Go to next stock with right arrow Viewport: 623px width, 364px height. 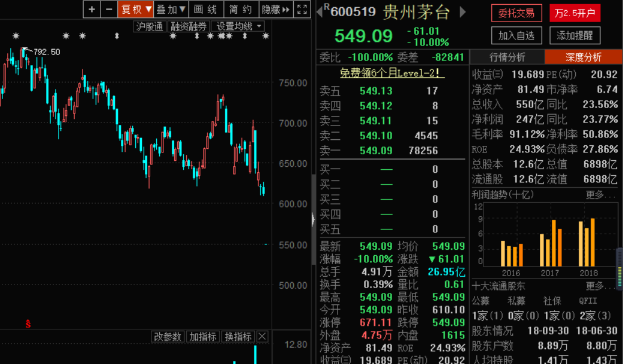pyautogui.click(x=463, y=12)
